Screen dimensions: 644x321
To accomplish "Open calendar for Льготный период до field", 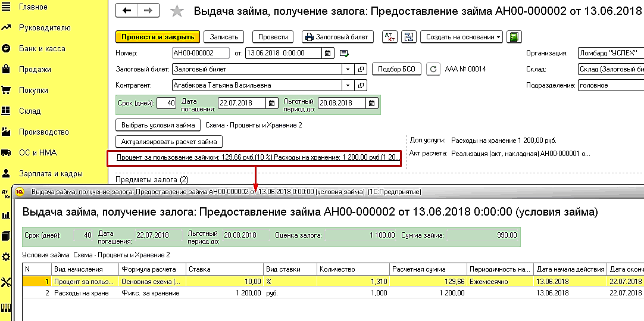I will tap(371, 103).
